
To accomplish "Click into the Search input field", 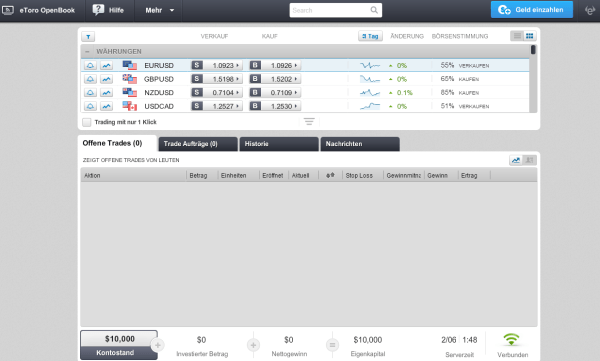I will click(329, 10).
